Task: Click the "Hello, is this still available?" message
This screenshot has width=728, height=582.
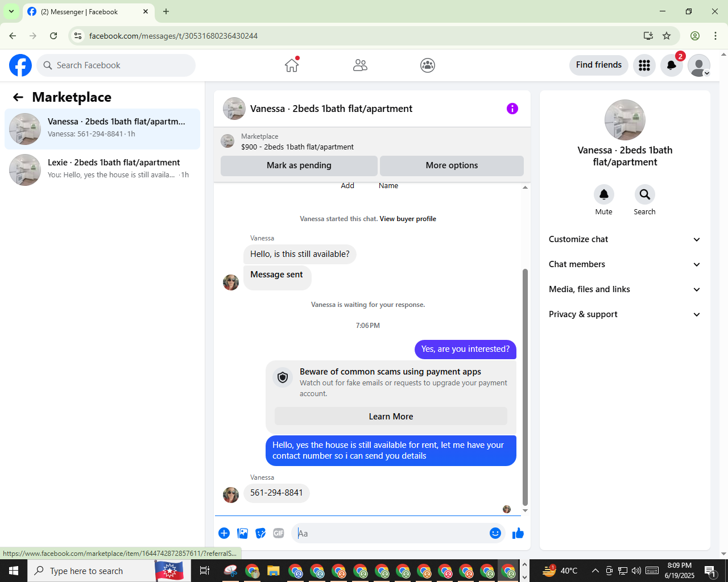Action: click(300, 254)
